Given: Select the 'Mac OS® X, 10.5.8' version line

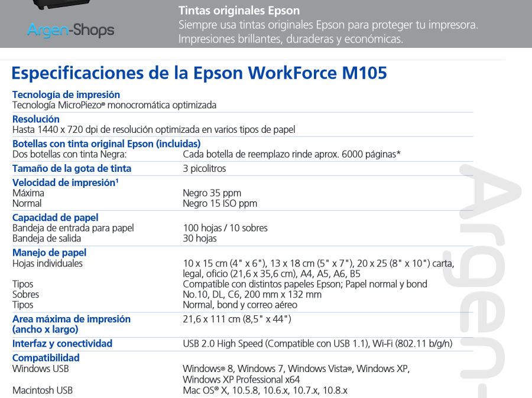Looking at the screenshot, I should (x=265, y=390).
